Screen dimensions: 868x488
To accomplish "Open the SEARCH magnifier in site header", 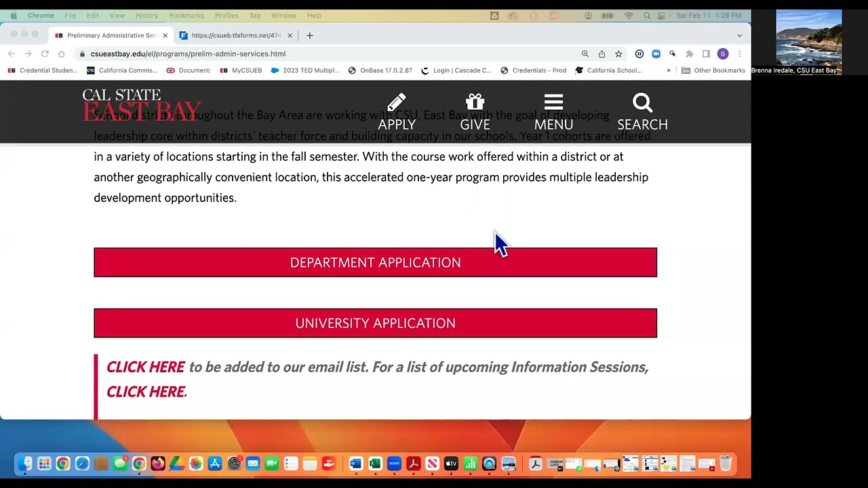I will (x=642, y=112).
